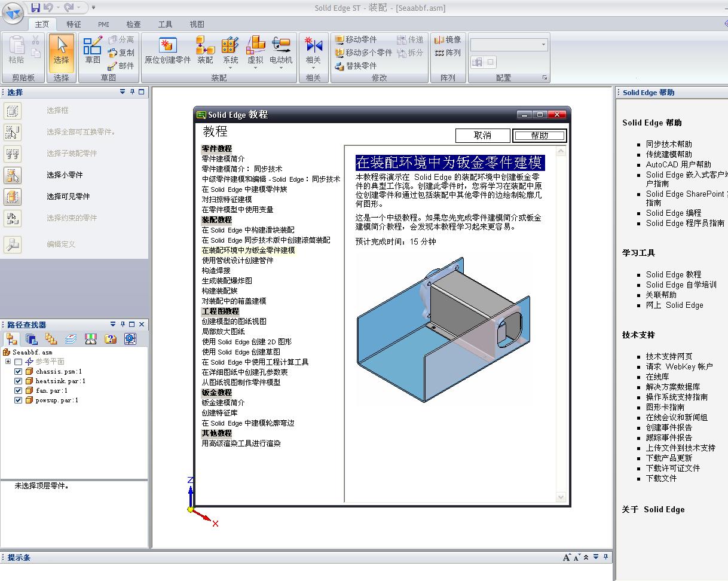The height and width of the screenshot is (581, 728).
Task: Open the 路径查找器 panel options menu
Action: click(x=113, y=324)
